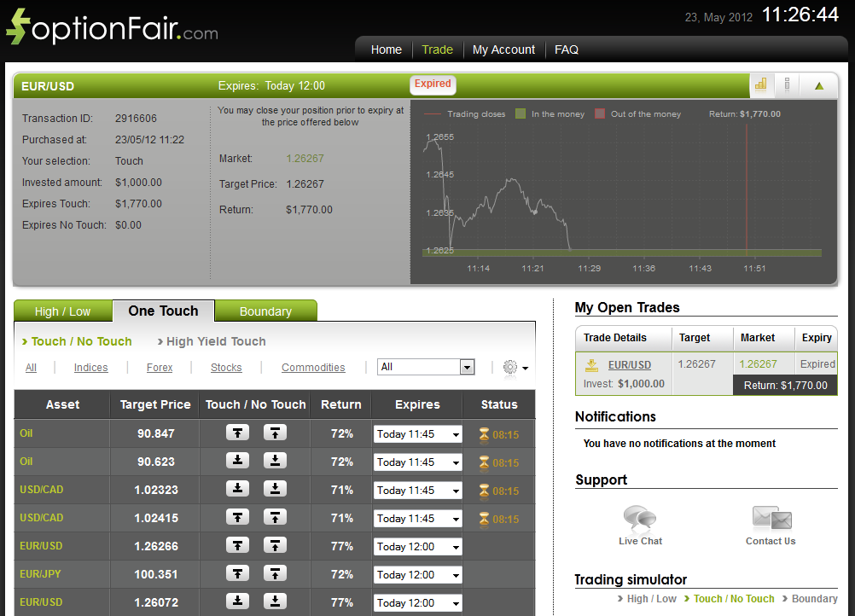
Task: Open the All asset category dropdown
Action: tap(426, 367)
